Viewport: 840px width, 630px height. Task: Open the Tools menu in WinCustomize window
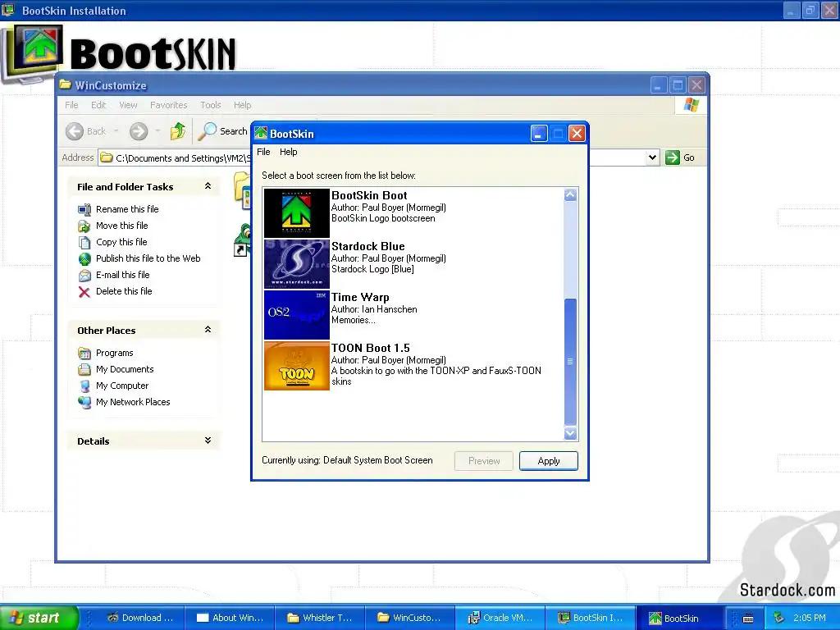[x=211, y=105]
